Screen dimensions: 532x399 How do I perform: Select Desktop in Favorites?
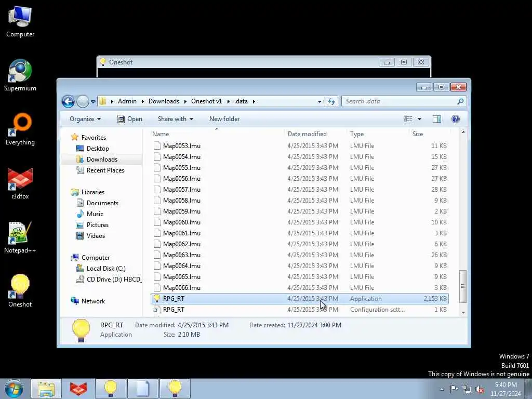click(98, 149)
